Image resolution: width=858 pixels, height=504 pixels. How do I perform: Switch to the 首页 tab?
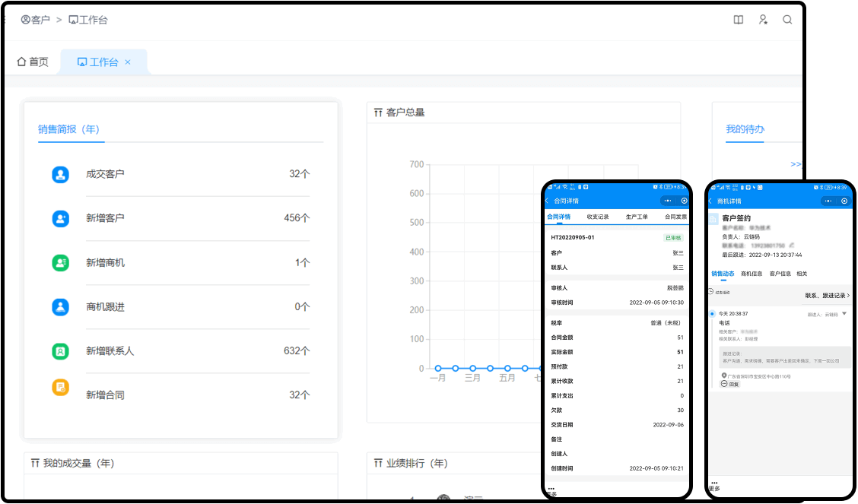pos(33,62)
